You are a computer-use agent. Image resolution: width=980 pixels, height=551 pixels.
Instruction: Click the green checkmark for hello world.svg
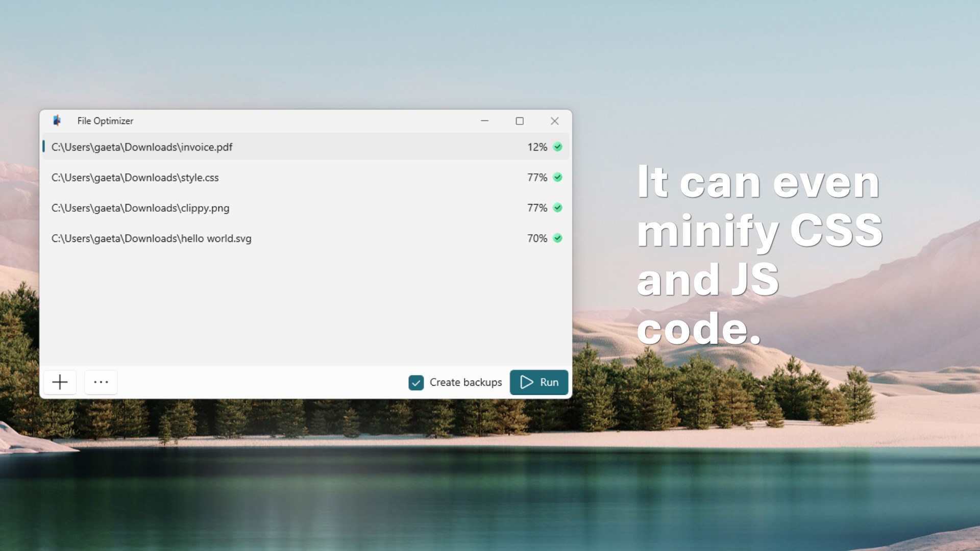click(558, 238)
